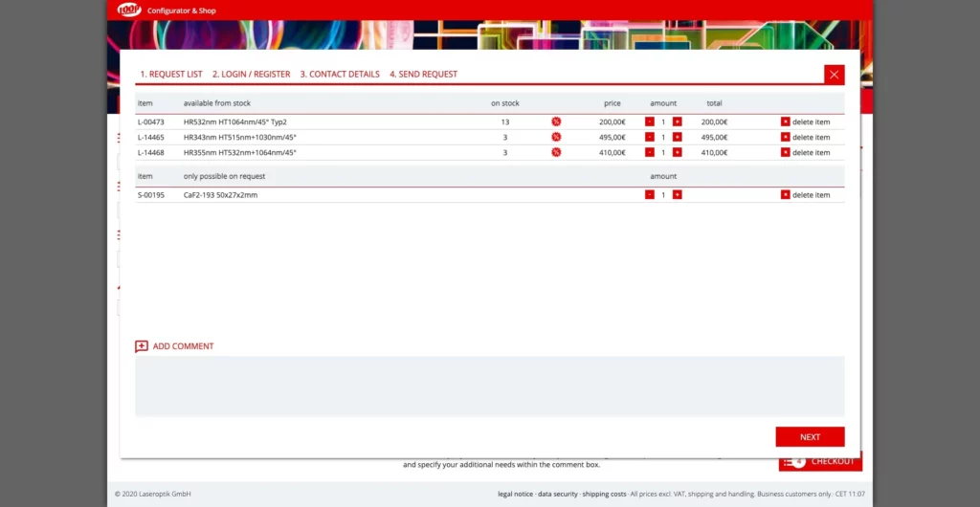Open the Contact Details step
Screen dimensions: 980x507
point(340,75)
